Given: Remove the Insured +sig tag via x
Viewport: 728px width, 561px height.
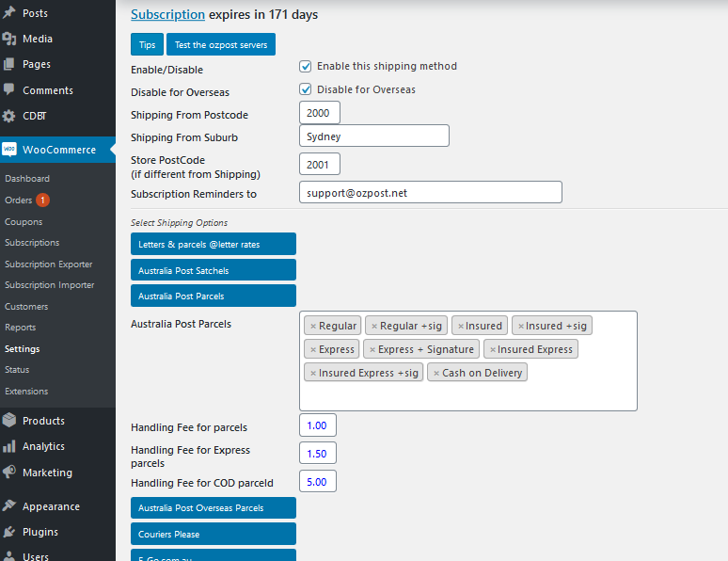Looking at the screenshot, I should coord(521,327).
